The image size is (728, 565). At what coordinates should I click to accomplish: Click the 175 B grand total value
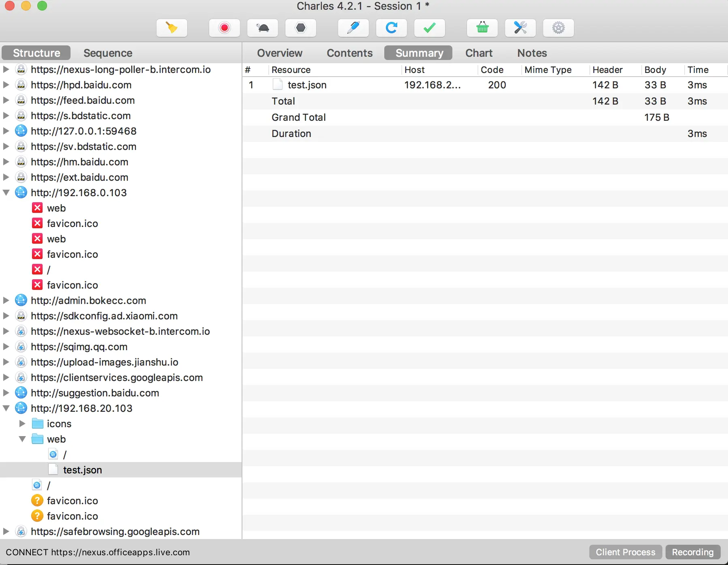[657, 117]
